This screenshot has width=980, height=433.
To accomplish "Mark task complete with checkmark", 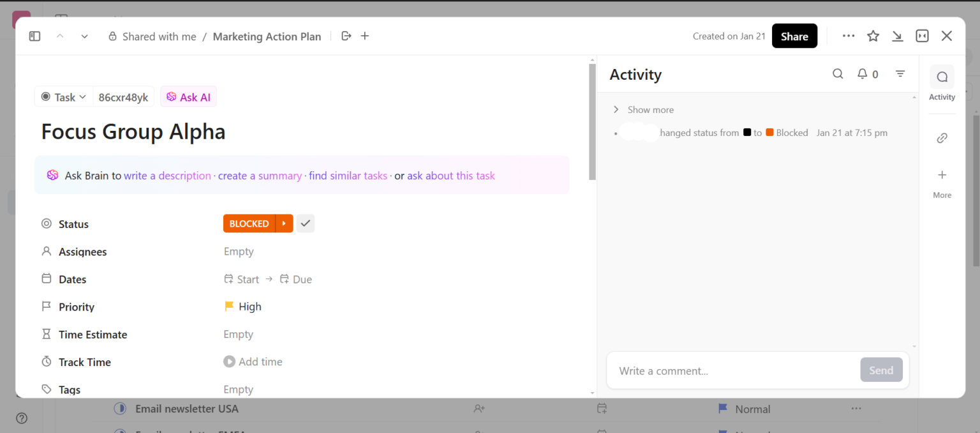I will tap(305, 223).
